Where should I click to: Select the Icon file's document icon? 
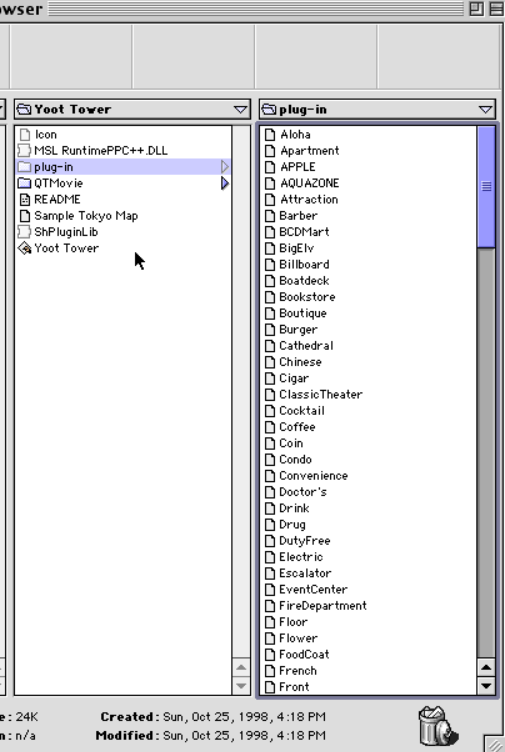pos(25,134)
